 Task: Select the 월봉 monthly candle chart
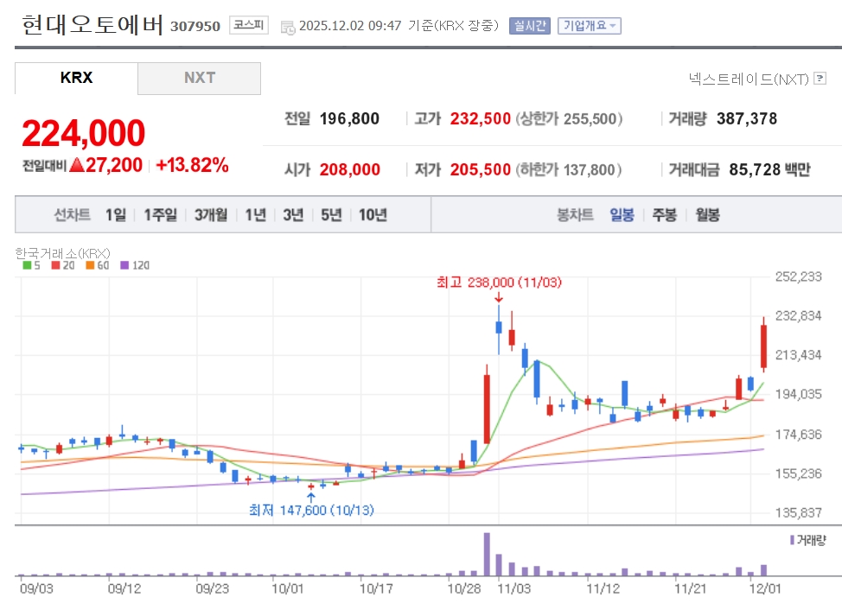(707, 215)
